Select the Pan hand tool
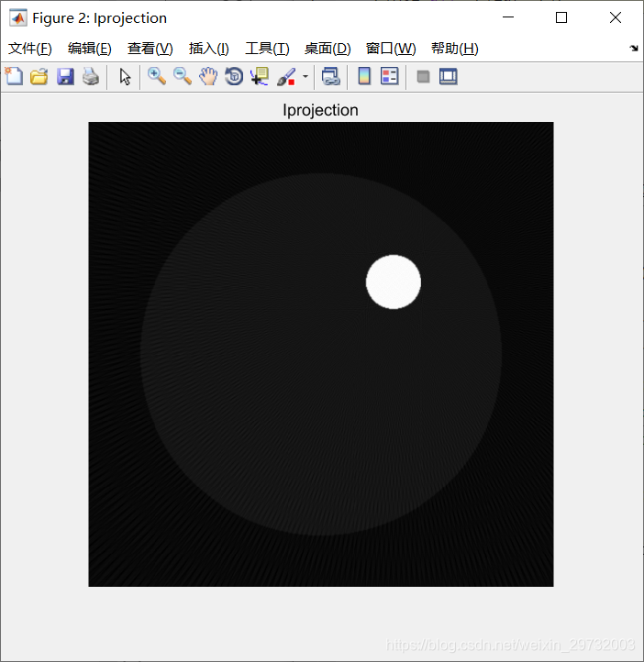 (x=208, y=77)
